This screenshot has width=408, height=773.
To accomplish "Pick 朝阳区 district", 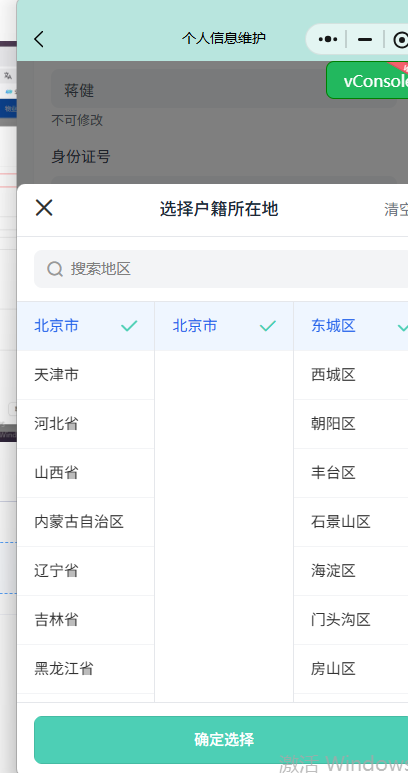I will 351,423.
